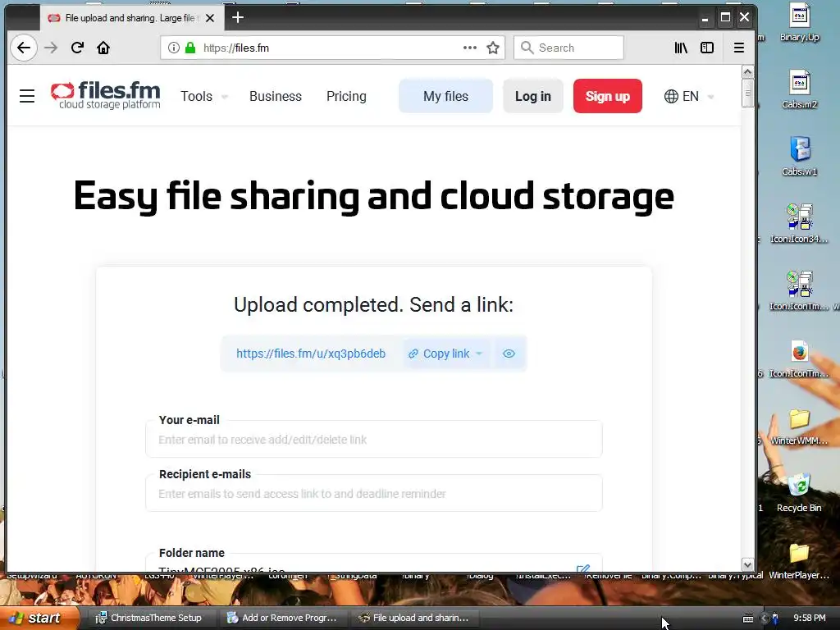Click the Recipient e-mails input field
840x630 pixels.
[x=374, y=493]
